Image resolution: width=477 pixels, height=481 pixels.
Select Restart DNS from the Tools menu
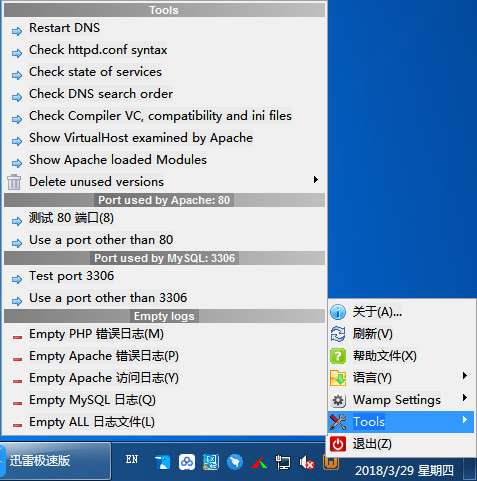pos(164,28)
